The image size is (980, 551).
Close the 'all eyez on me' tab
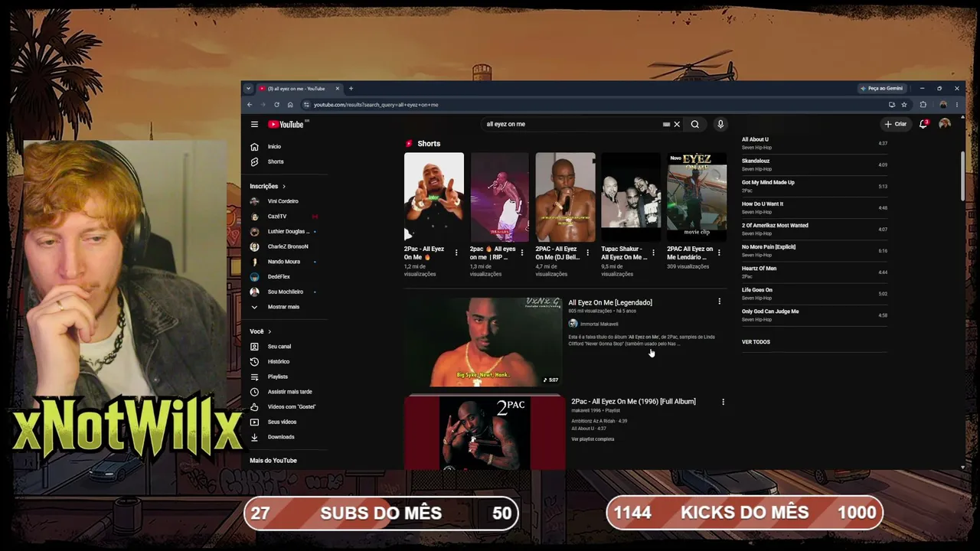(337, 89)
